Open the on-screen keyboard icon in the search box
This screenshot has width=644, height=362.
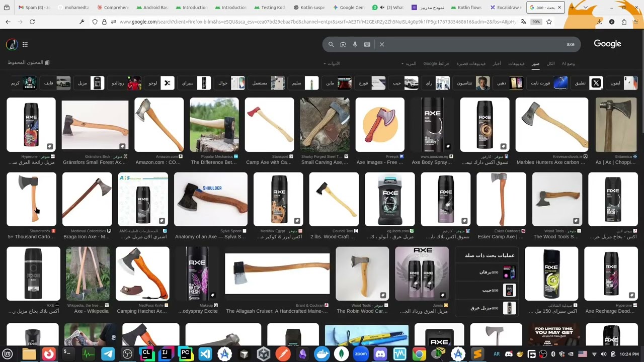tap(367, 45)
